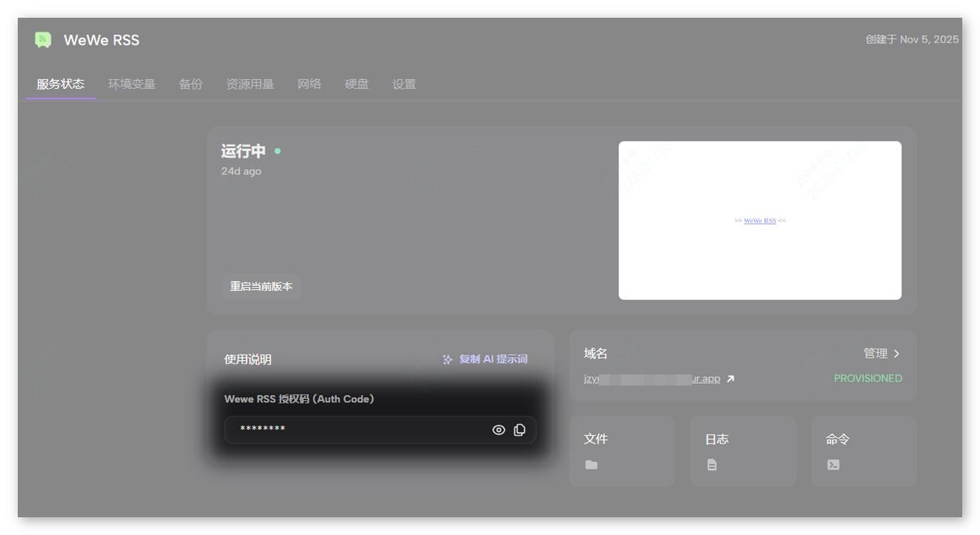980x535 pixels.
Task: Click the 使用说明 heading
Action: tap(248, 359)
